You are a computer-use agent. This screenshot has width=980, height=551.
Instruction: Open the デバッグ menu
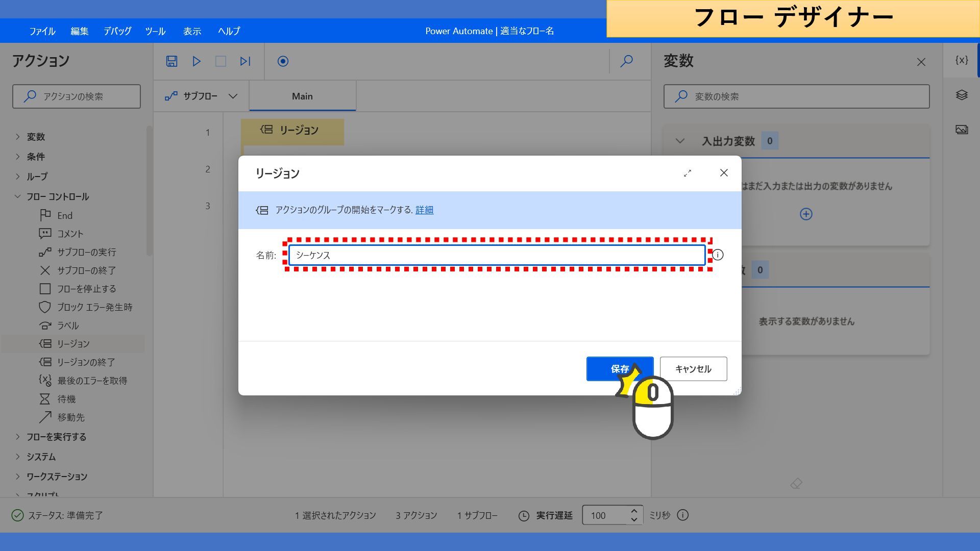(117, 31)
